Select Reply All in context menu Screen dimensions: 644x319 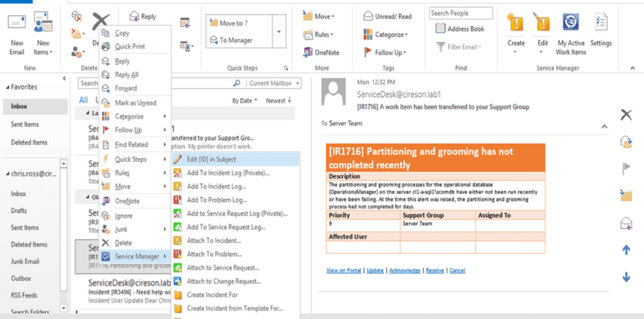135,75
